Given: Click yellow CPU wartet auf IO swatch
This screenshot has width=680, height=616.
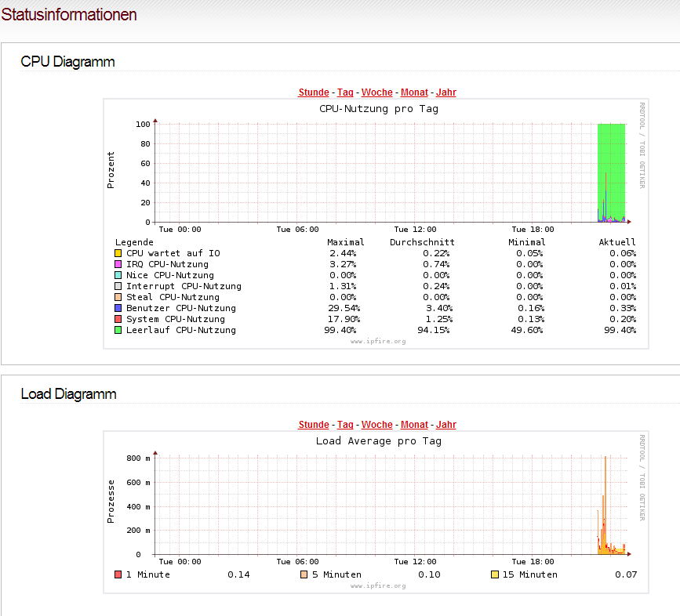Looking at the screenshot, I should [x=118, y=253].
